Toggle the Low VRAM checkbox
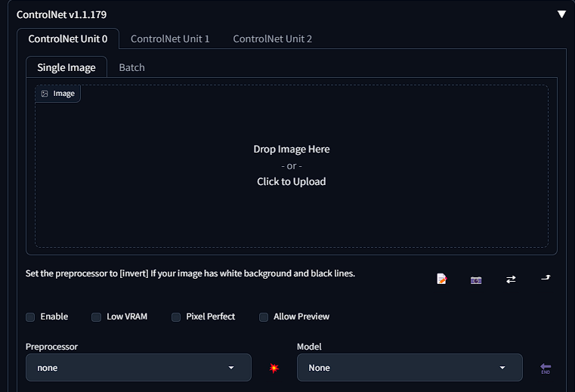This screenshot has height=392, width=575. [x=96, y=316]
